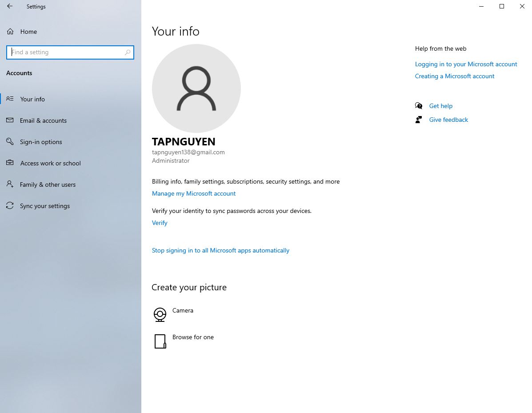Image resolution: width=532 pixels, height=413 pixels.
Task: Click the Email & accounts envelope icon
Action: pyautogui.click(x=10, y=120)
